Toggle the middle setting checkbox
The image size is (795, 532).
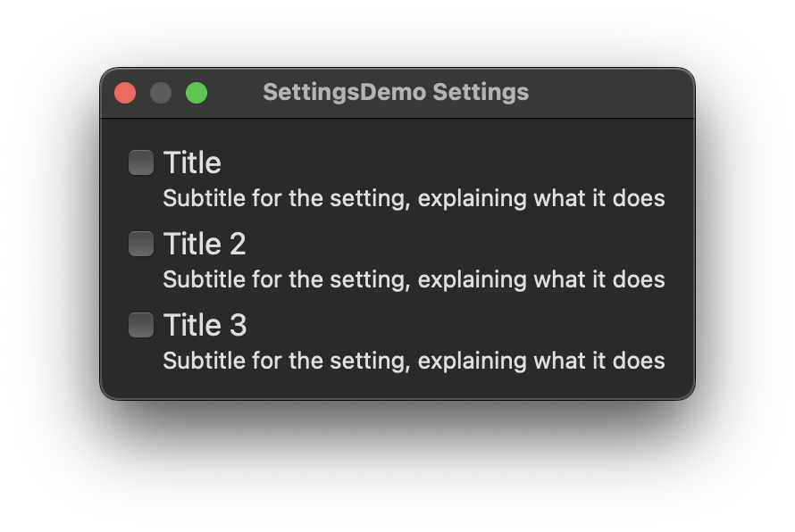pos(140,243)
